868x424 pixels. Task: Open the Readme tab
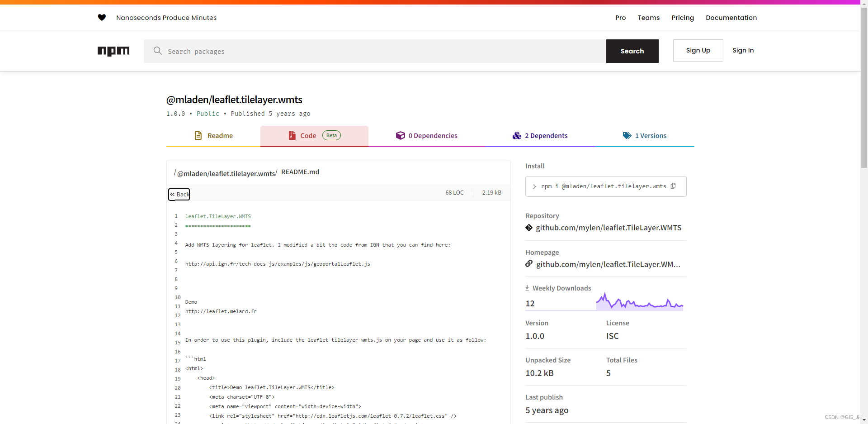213,136
